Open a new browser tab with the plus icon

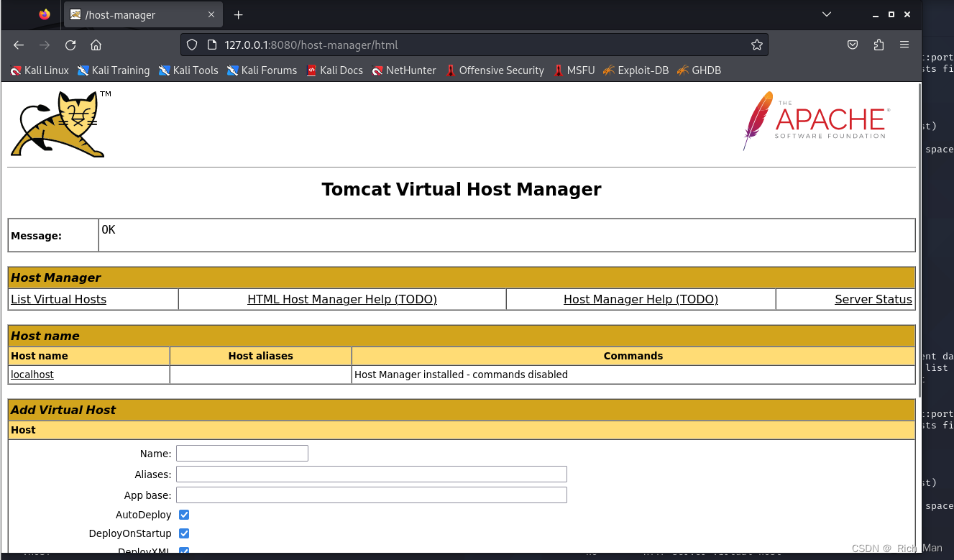coord(238,14)
